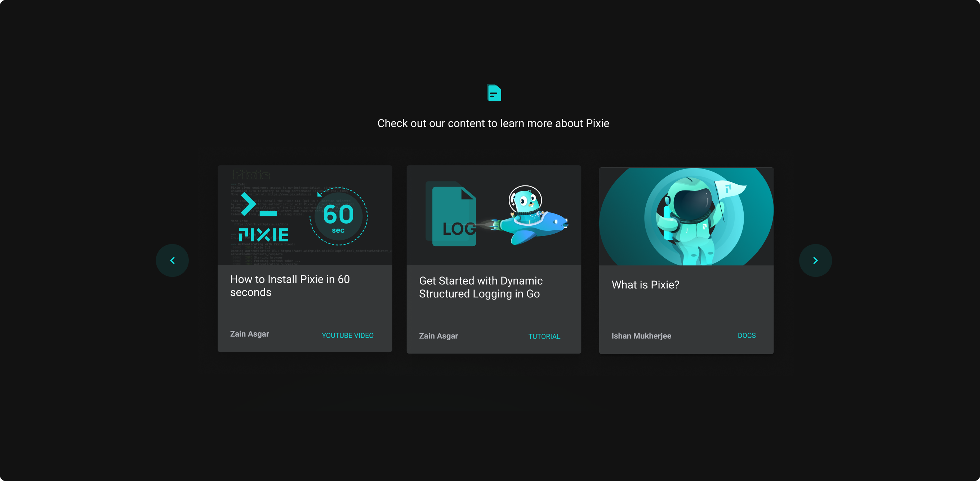Click the Pixie logo in first thumbnail
The image size is (980, 481).
point(263,235)
